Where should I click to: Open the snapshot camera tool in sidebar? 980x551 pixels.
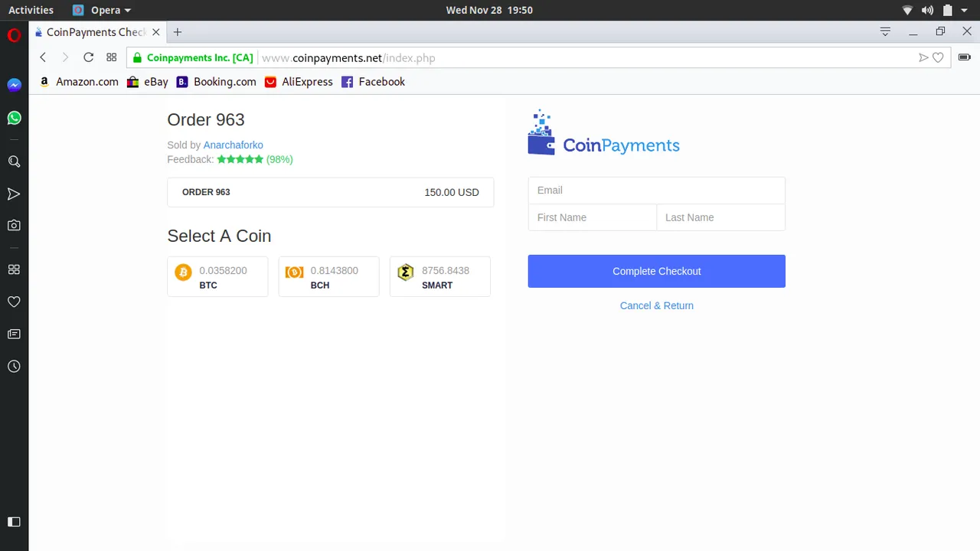click(14, 226)
